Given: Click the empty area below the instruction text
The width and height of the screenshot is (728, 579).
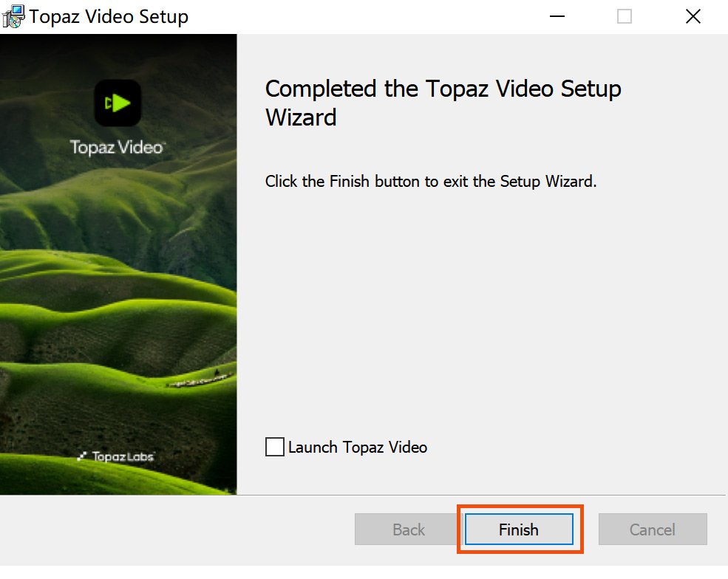Looking at the screenshot, I should coord(480,310).
